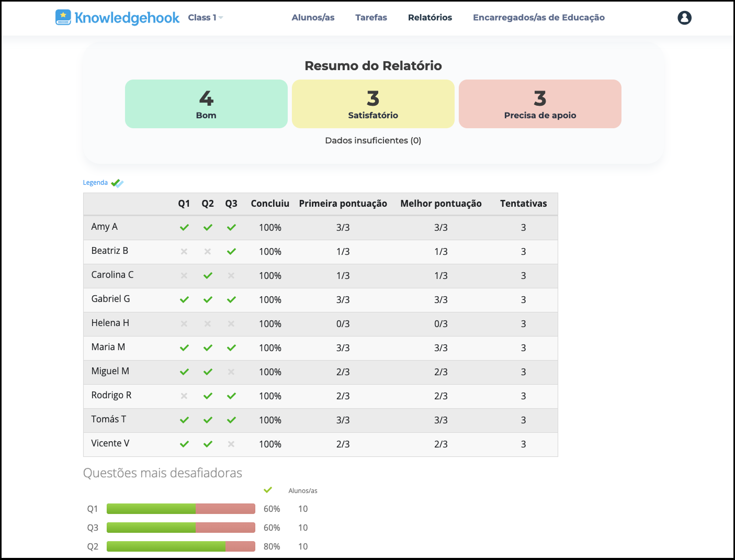Click the Q3 column header
This screenshot has height=560, width=735.
pos(231,204)
